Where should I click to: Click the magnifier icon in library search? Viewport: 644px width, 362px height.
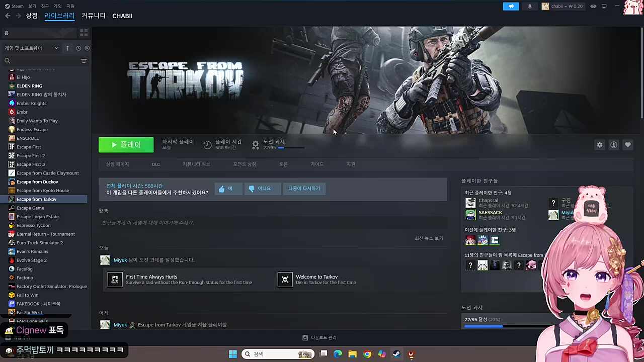(8, 61)
